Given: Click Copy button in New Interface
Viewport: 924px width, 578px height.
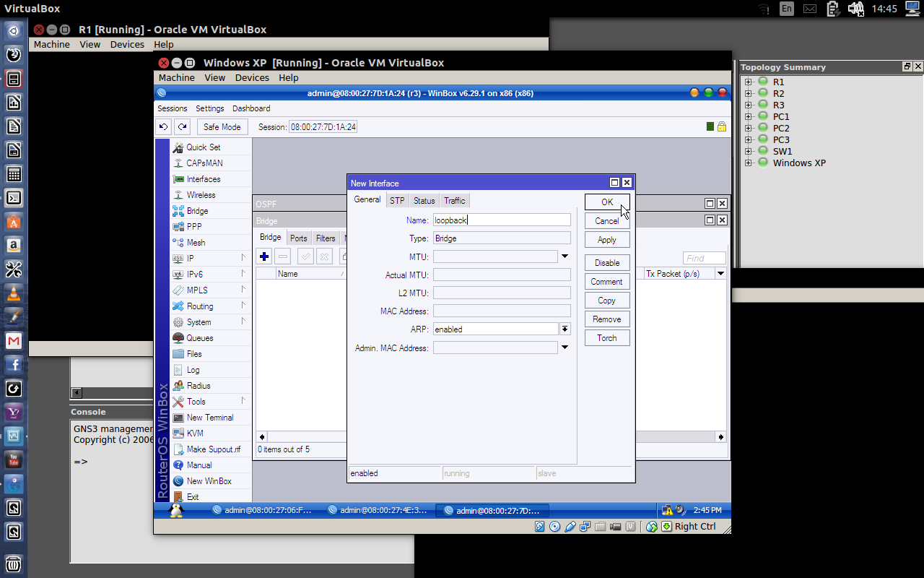Looking at the screenshot, I should point(607,300).
